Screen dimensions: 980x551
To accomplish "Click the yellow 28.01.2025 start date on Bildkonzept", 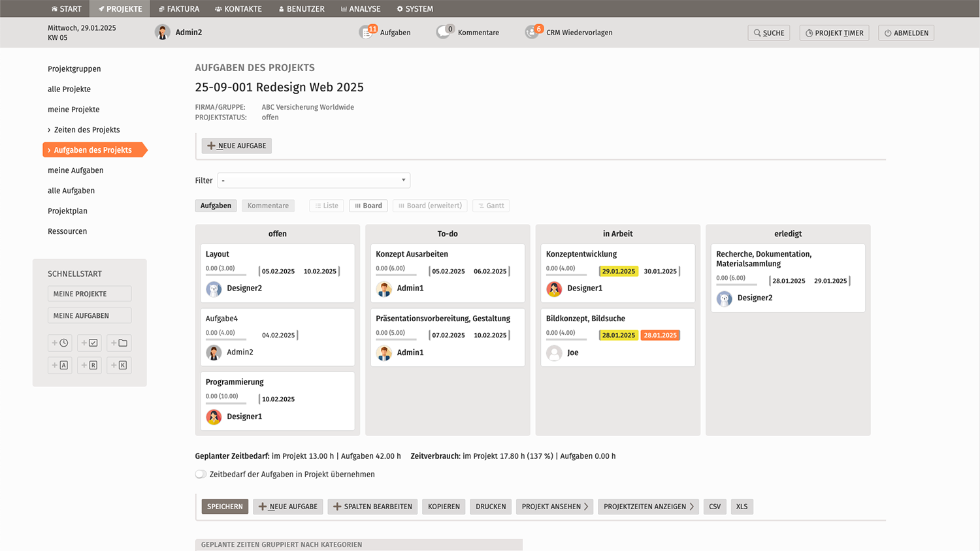I will 618,335.
